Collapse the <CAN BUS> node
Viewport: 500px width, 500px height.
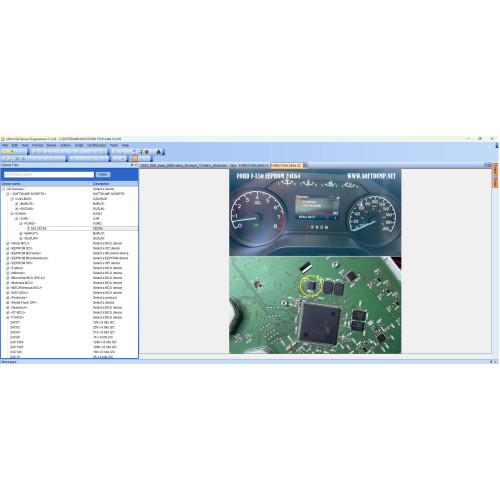pos(12,199)
